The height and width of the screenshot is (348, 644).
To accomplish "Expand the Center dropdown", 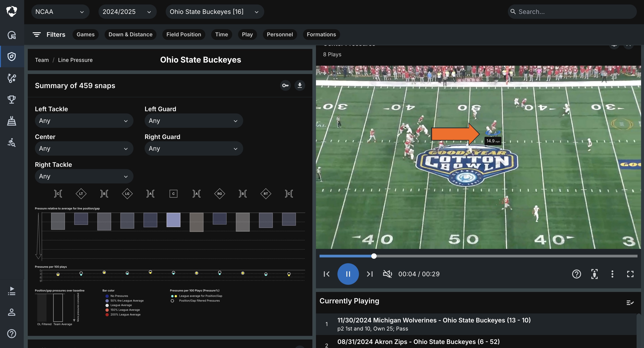I will pos(84,148).
